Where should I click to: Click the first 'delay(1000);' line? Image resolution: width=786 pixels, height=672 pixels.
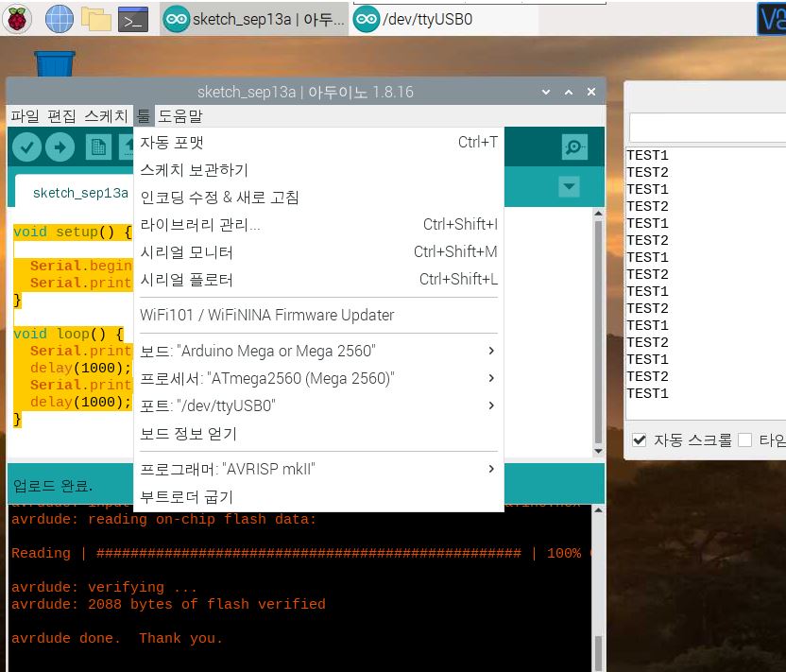click(80, 368)
